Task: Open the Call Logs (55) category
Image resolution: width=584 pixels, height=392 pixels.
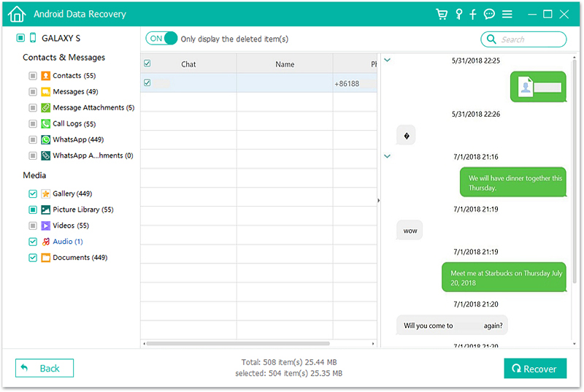Action: (x=74, y=123)
